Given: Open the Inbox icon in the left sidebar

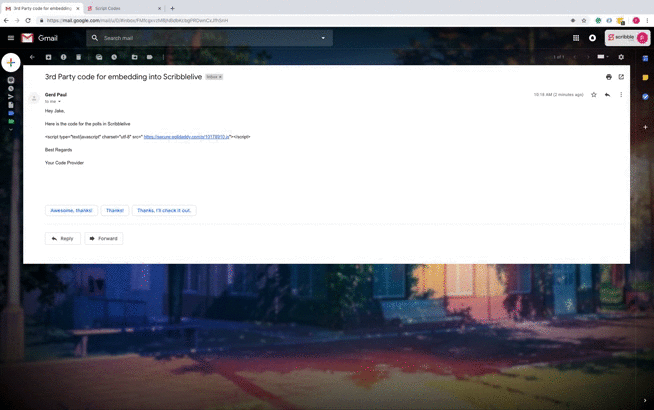Looking at the screenshot, I should [11, 80].
